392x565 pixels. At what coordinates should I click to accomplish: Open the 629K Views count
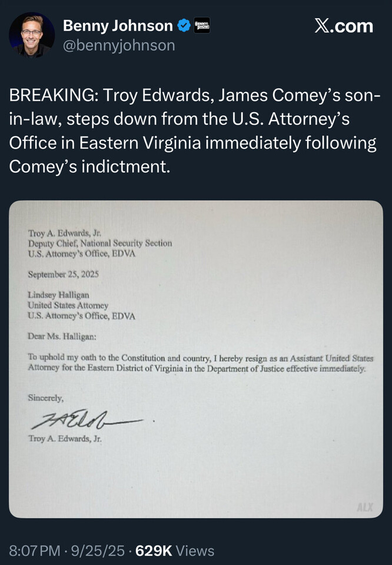(x=175, y=551)
